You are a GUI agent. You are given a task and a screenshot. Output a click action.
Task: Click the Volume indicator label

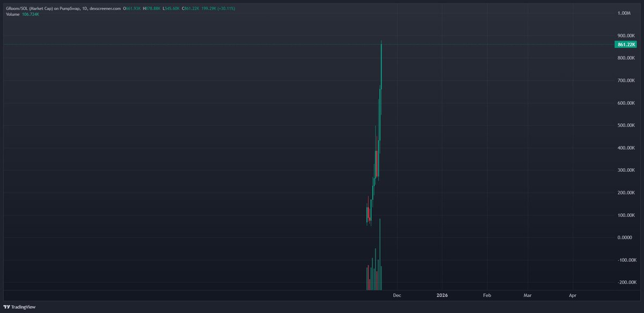click(13, 14)
